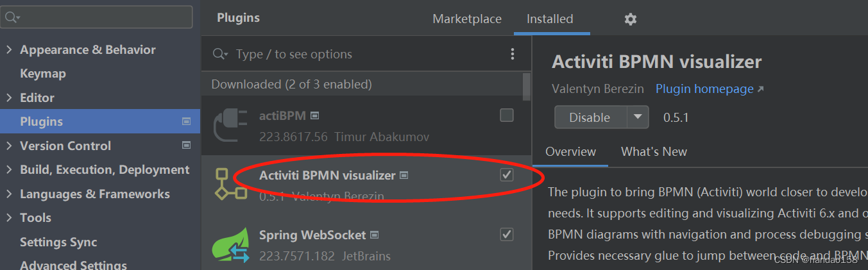Select Keymap in settings tree
This screenshot has width=868, height=270.
pos(43,73)
